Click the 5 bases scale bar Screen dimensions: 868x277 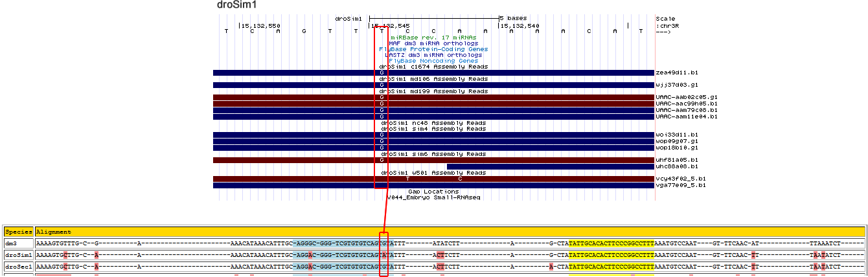433,18
